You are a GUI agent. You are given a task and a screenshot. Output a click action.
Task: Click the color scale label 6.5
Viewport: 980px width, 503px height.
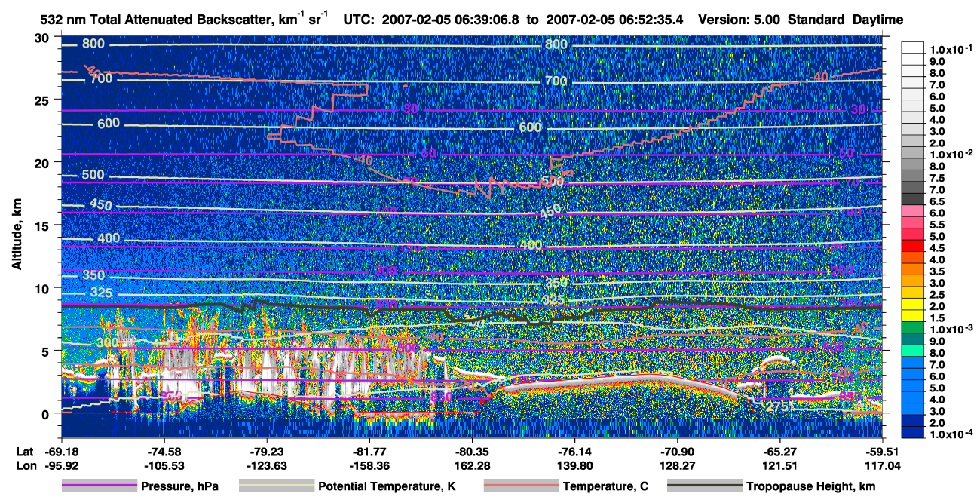(x=937, y=201)
